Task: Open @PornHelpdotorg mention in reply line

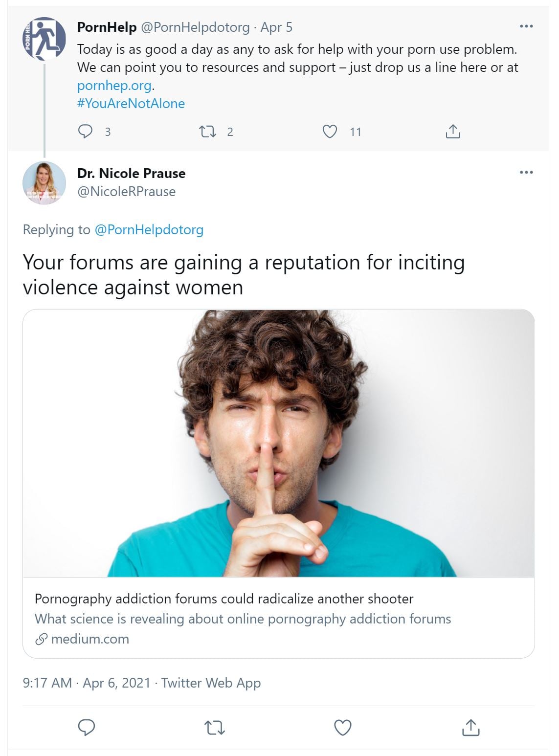Action: pyautogui.click(x=149, y=230)
